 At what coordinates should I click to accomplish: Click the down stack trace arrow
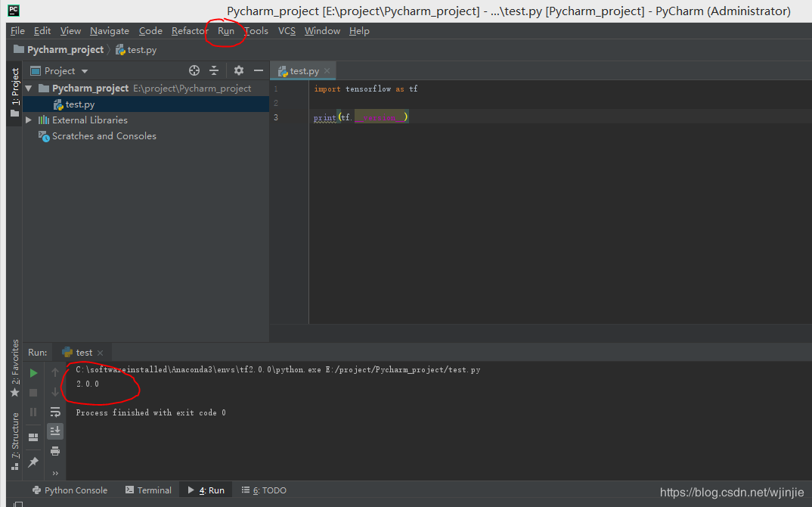55,392
